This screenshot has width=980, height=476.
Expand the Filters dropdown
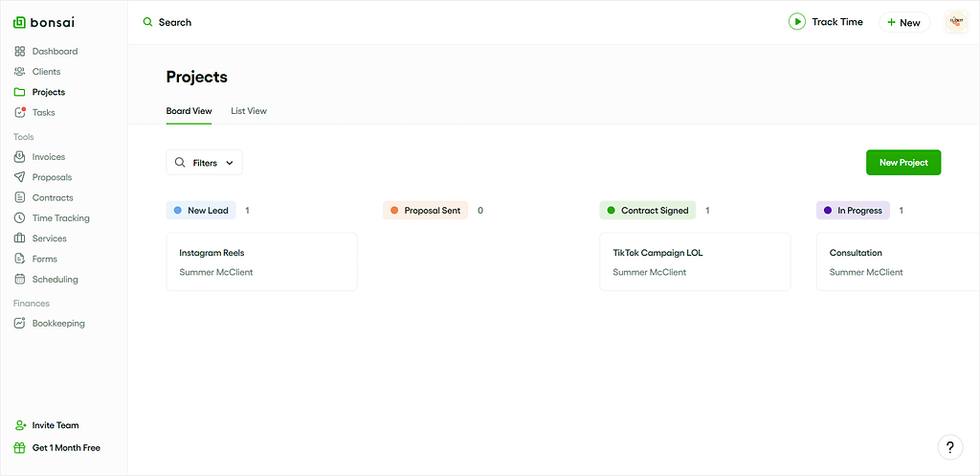(x=205, y=163)
